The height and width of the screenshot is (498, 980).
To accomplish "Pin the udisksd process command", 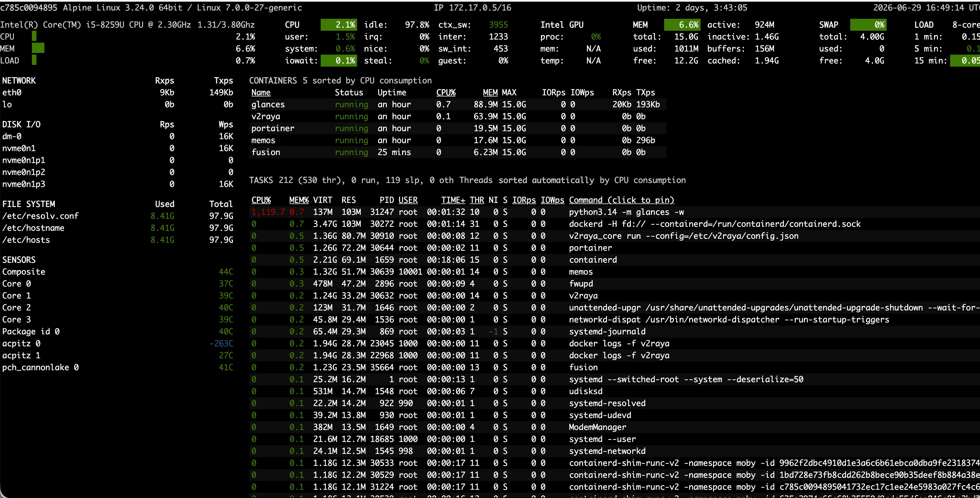I will click(x=586, y=392).
